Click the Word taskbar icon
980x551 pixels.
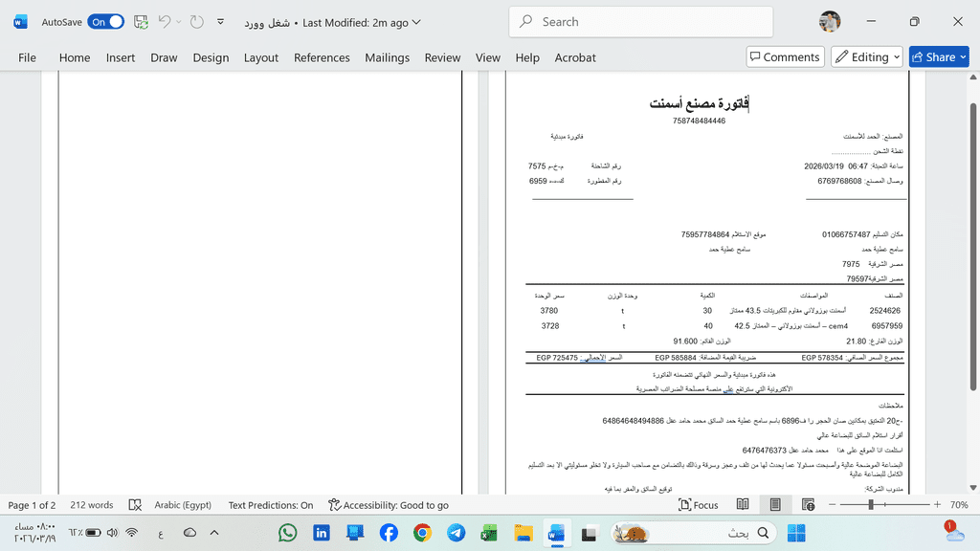[x=556, y=533]
